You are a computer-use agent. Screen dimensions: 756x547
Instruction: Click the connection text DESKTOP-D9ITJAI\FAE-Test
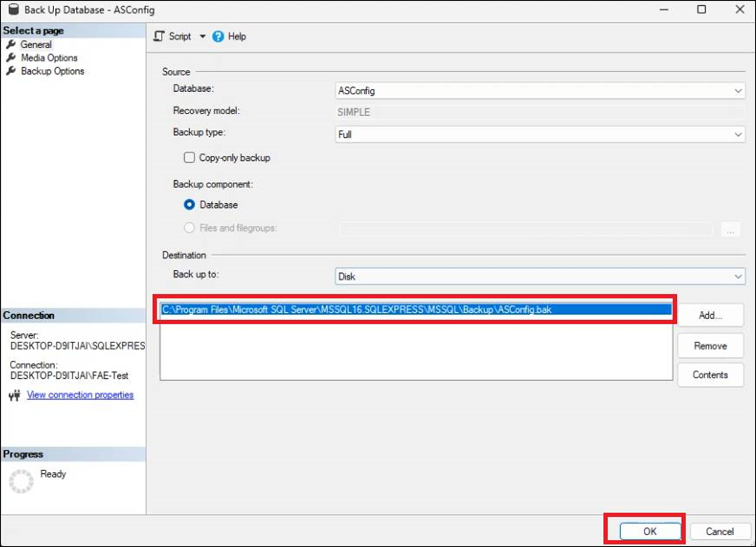[x=69, y=375]
